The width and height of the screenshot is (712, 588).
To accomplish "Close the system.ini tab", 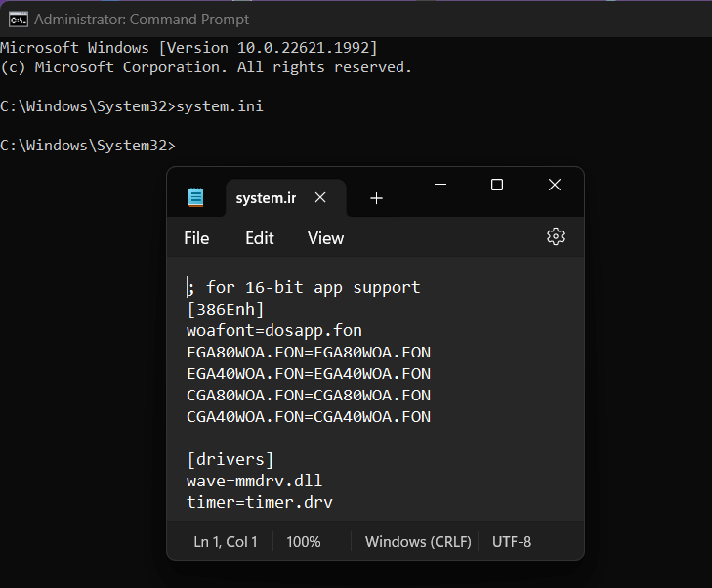I will tap(320, 197).
